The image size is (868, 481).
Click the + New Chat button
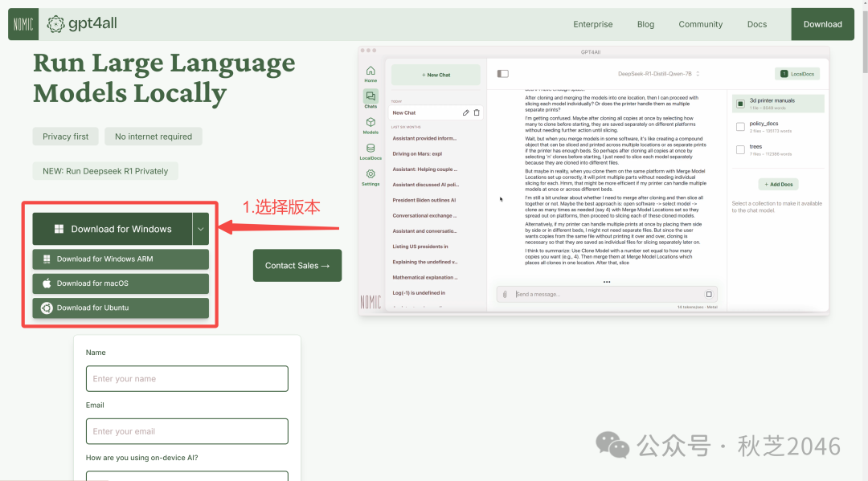pyautogui.click(x=436, y=75)
